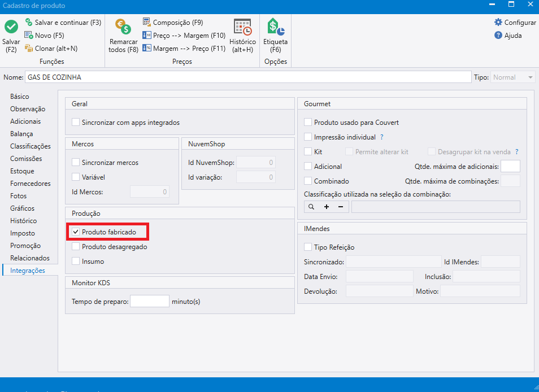Toggle the Kit checkbox
The height and width of the screenshot is (392, 539).
point(308,152)
